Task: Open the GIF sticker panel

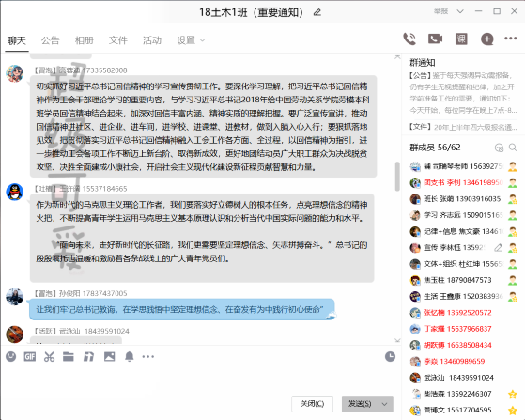Action: click(30, 357)
